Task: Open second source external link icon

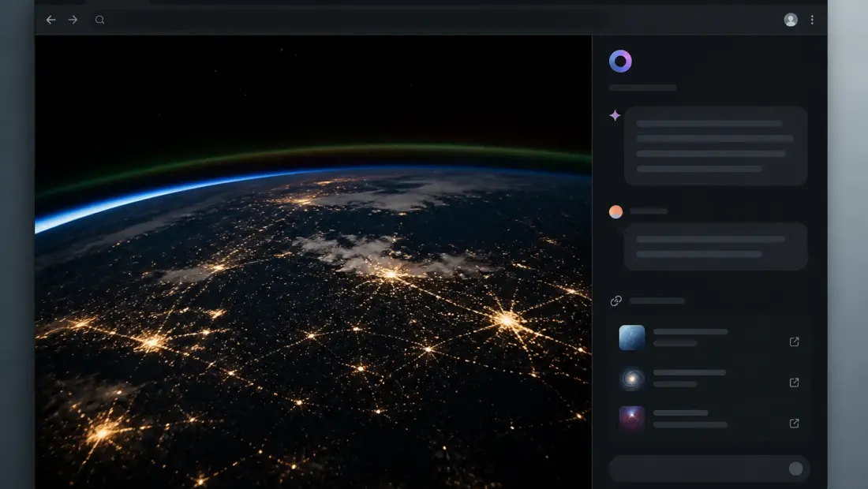Action: 795,383
